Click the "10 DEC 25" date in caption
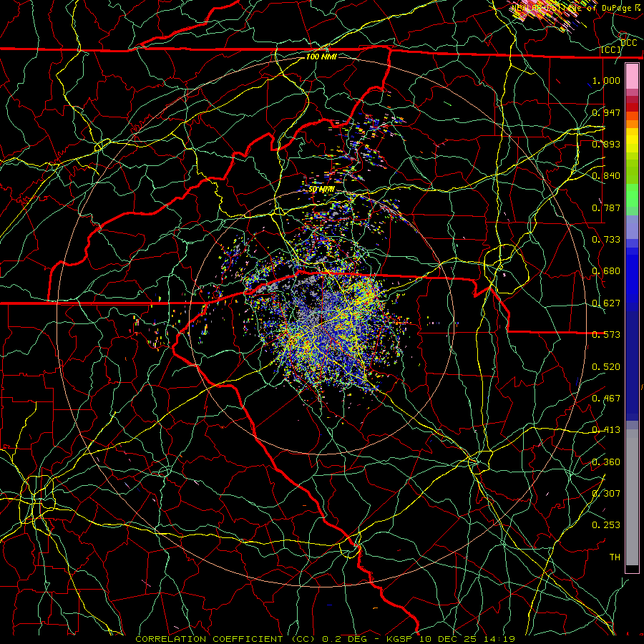 click(x=448, y=639)
